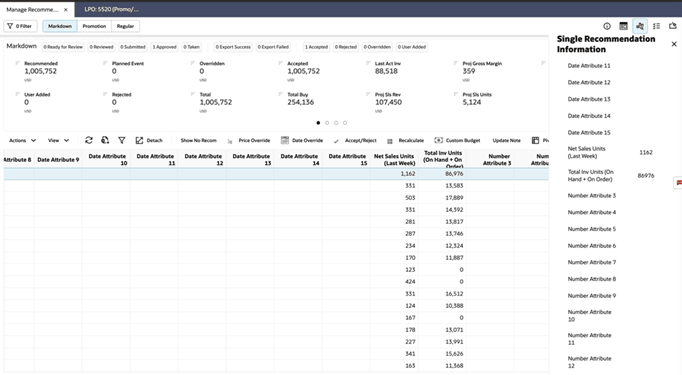Click Show No Recom button
This screenshot has height=375, width=682.
198,140
